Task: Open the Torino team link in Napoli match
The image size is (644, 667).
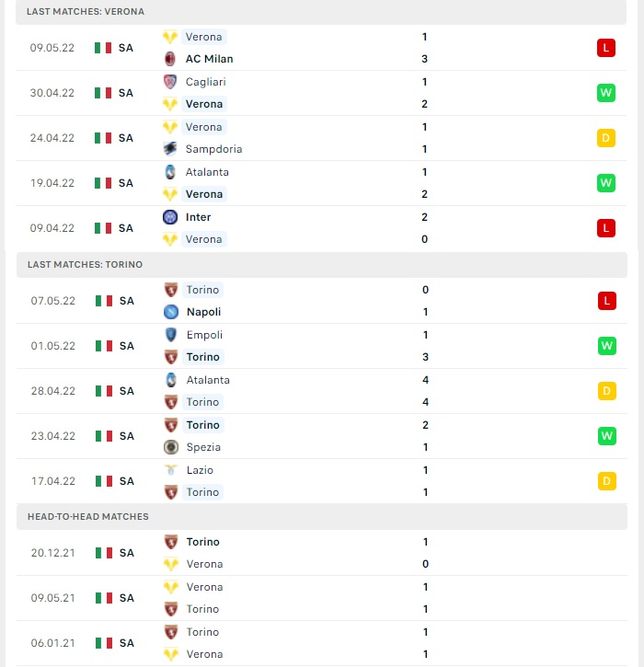Action: [x=202, y=290]
